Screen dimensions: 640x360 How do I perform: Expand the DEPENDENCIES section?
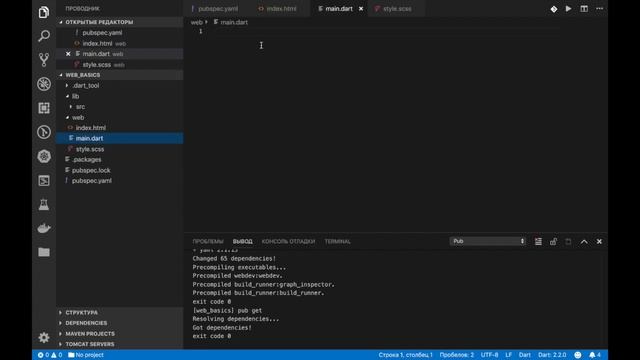[86, 323]
